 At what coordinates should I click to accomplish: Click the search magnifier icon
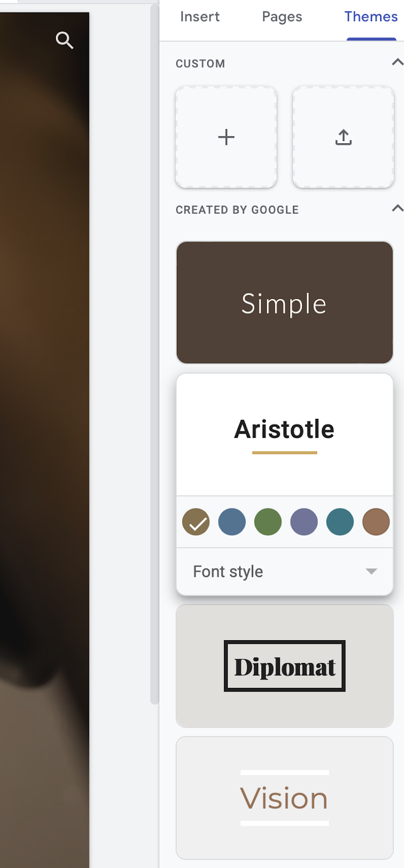pos(65,40)
